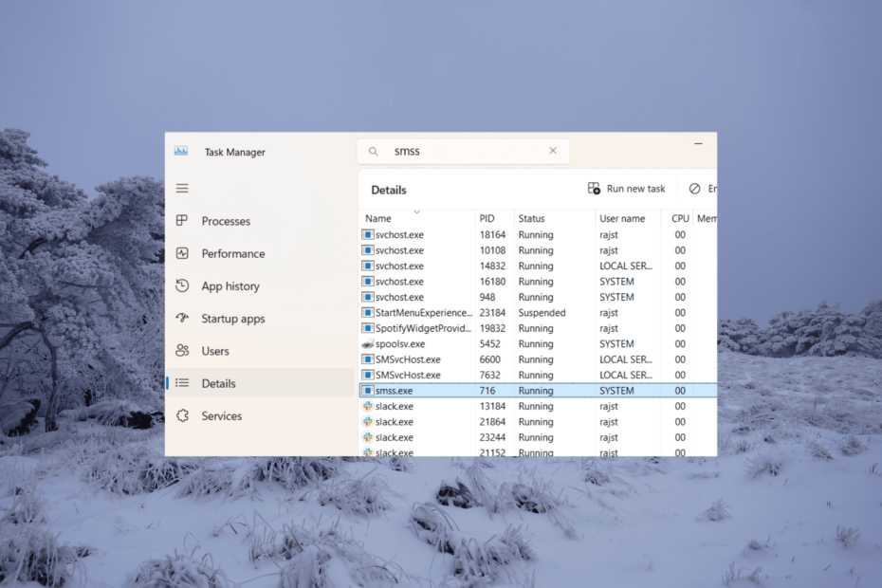Open App history page
Image resolution: width=882 pixels, height=588 pixels.
260,286
